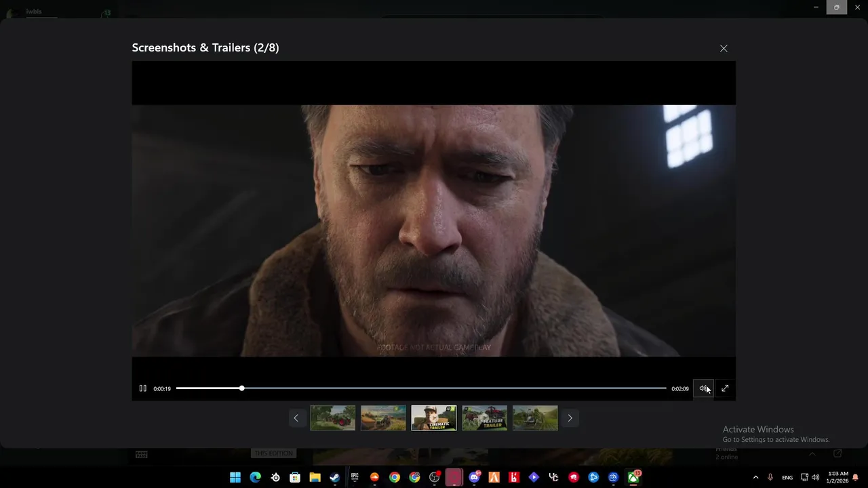Switch to Xbox app taskbar icon
868x488 pixels.
633,477
